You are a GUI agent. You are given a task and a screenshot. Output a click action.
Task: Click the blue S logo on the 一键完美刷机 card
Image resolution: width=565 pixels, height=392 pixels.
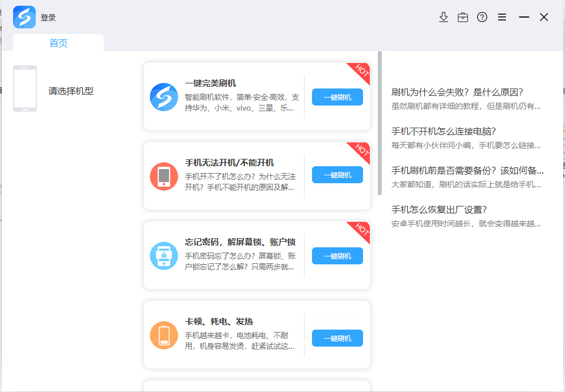(164, 97)
